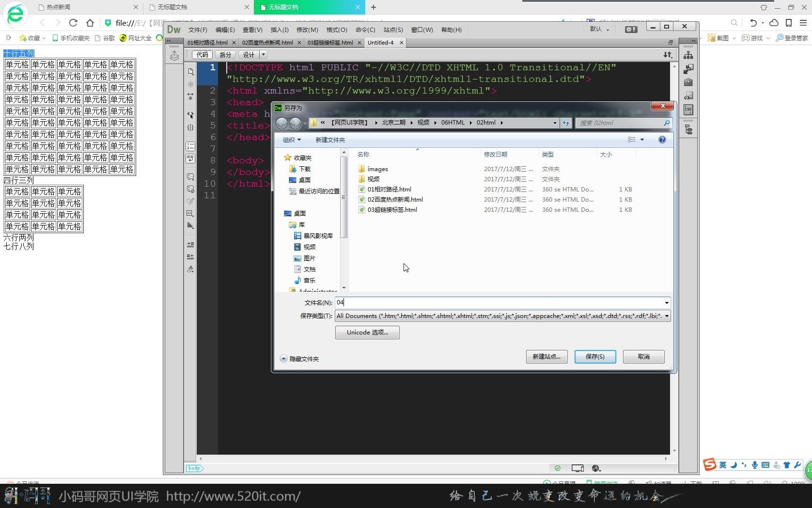The height and width of the screenshot is (508, 812).
Task: Open the 站点(S) menu
Action: [x=393, y=30]
